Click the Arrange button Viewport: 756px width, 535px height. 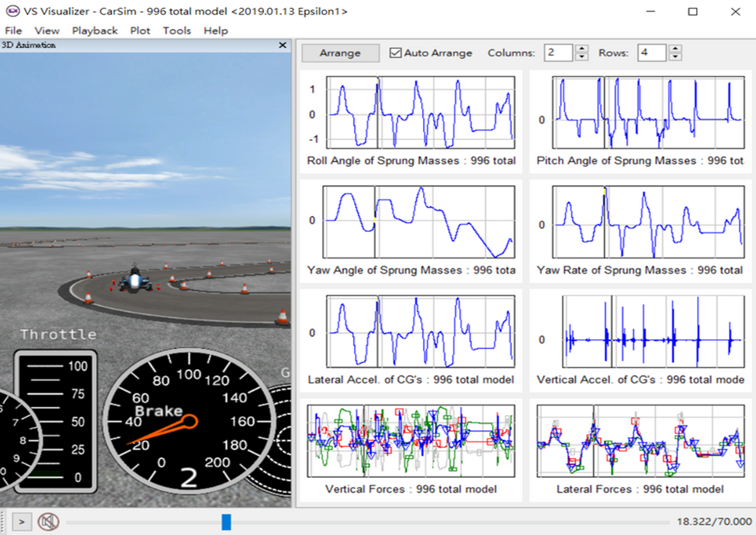[x=340, y=53]
